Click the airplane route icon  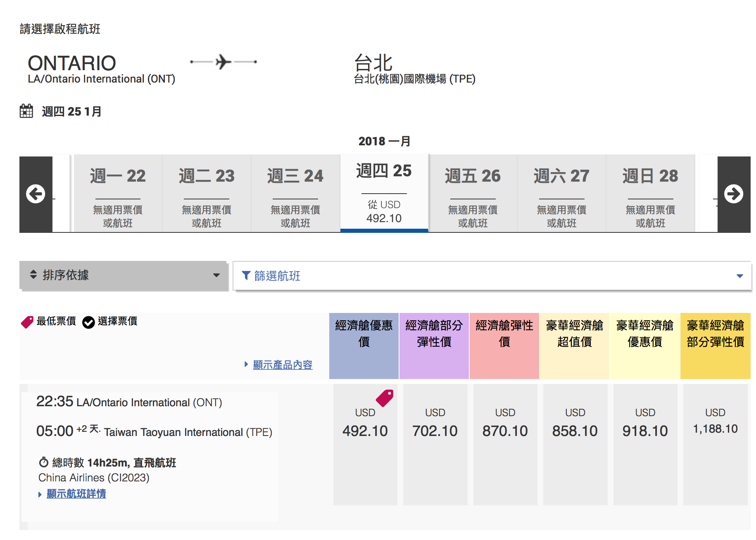[223, 62]
